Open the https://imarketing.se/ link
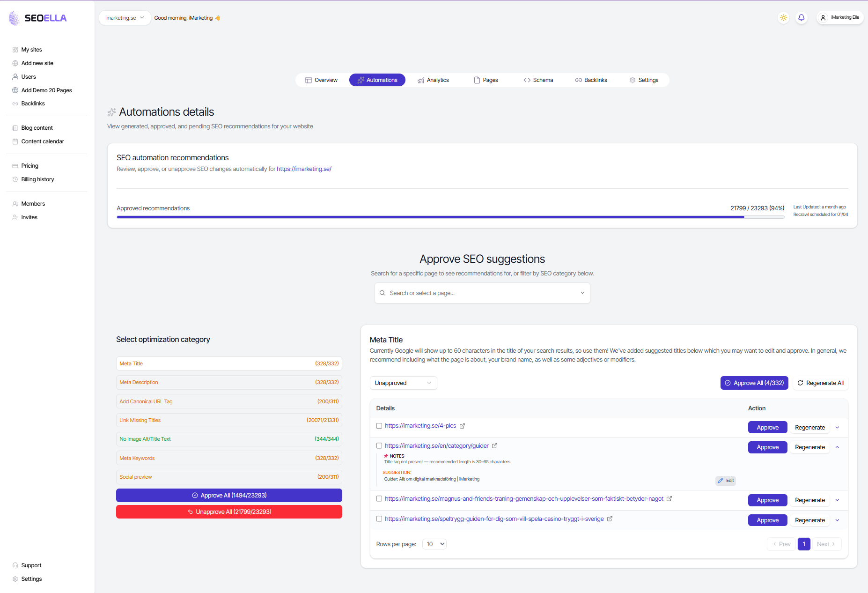This screenshot has width=868, height=593. coord(304,169)
